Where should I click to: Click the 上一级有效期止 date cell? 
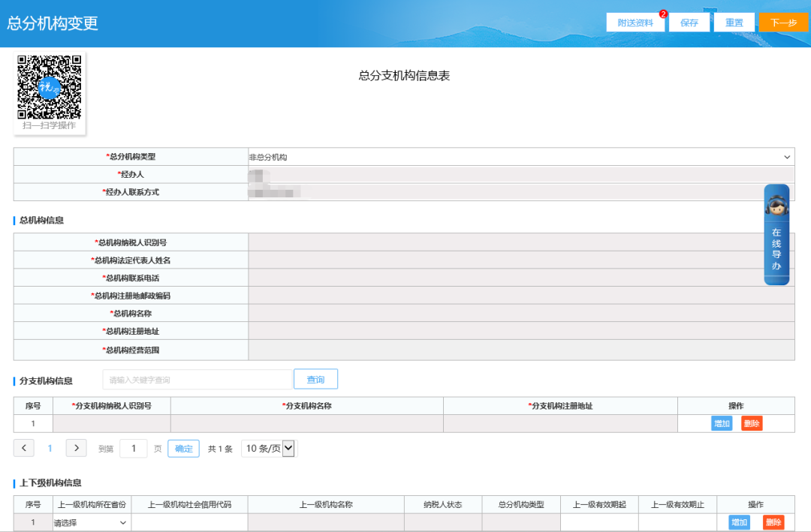tap(677, 522)
